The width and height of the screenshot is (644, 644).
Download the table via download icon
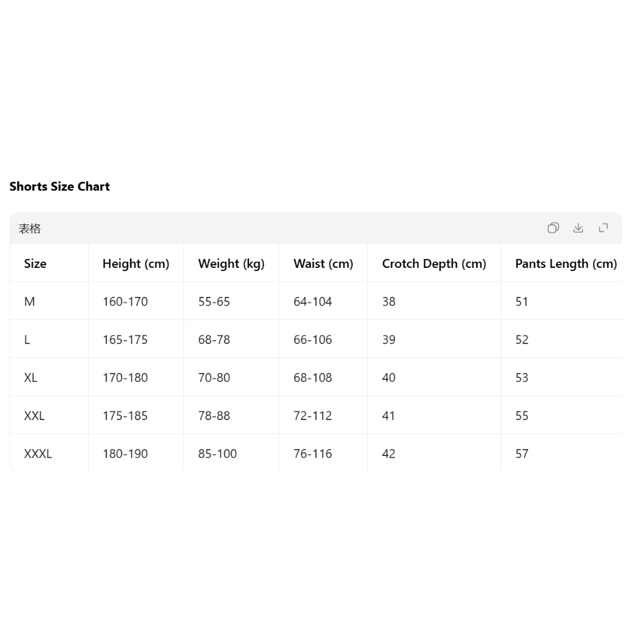[579, 228]
